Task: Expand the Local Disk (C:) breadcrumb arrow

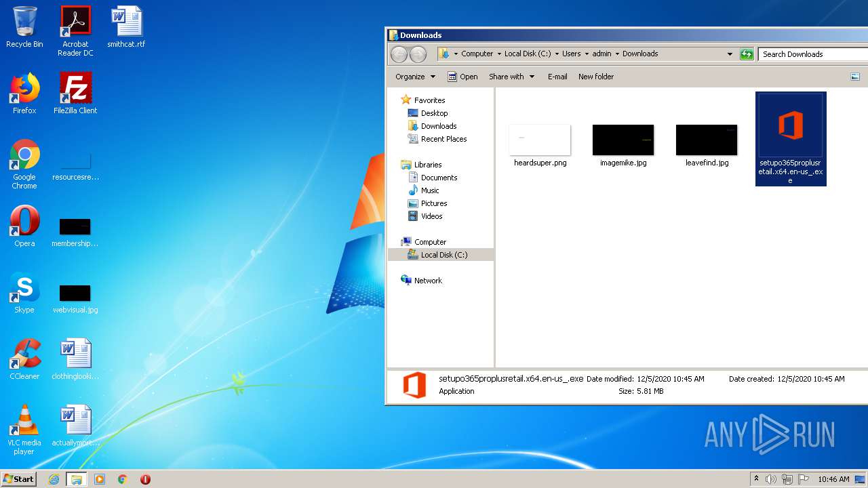Action: [x=556, y=54]
